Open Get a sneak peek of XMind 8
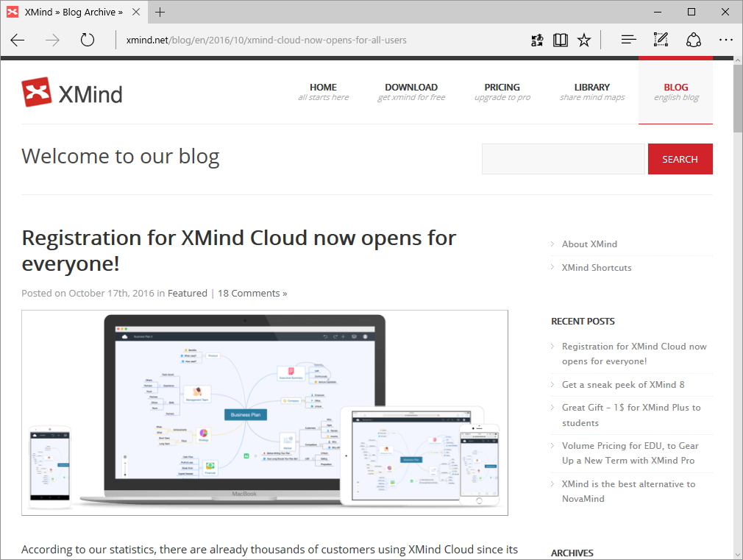 click(x=623, y=385)
